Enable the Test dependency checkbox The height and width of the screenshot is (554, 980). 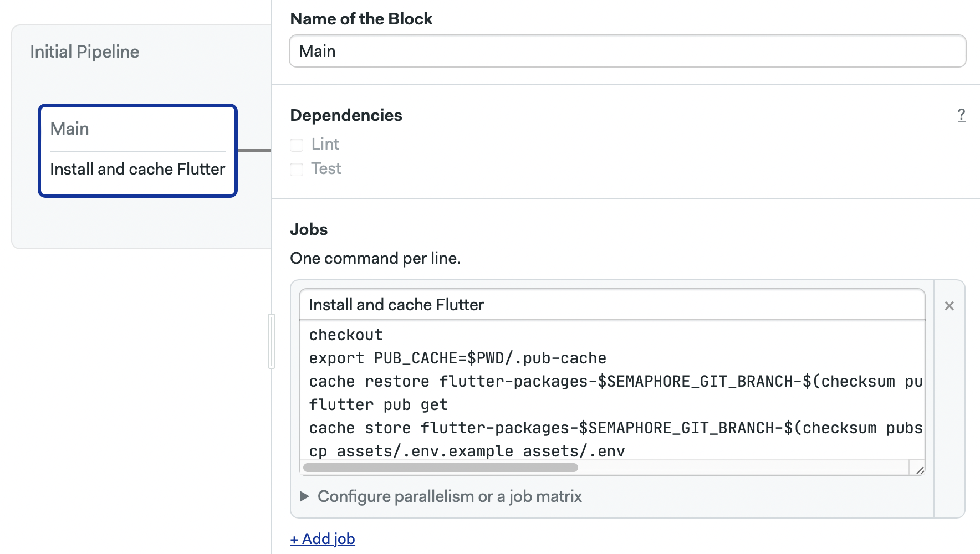[x=296, y=169]
